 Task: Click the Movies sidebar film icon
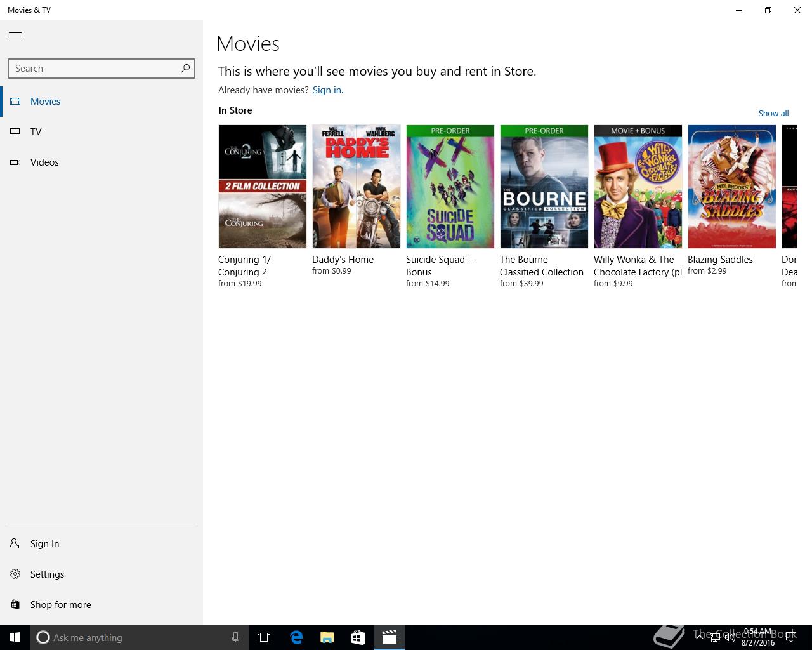pyautogui.click(x=15, y=102)
